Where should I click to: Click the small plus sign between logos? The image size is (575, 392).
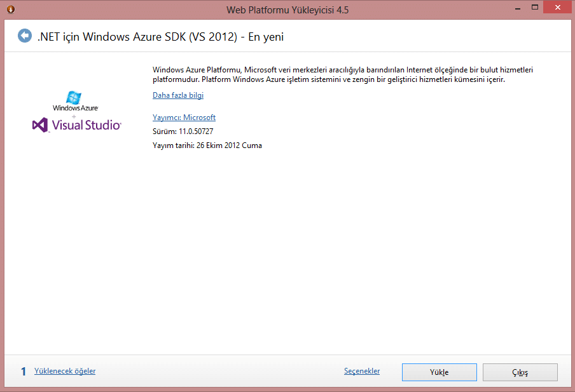click(74, 116)
